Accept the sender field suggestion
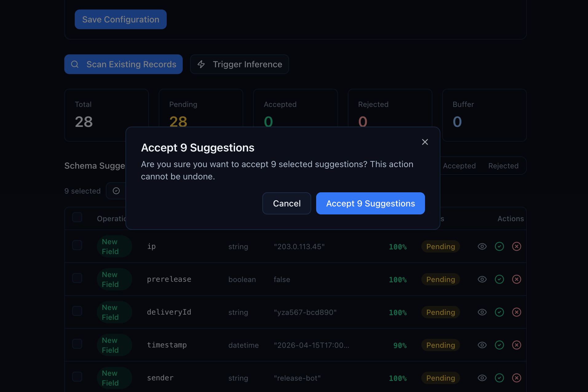The height and width of the screenshot is (392, 588). [499, 378]
